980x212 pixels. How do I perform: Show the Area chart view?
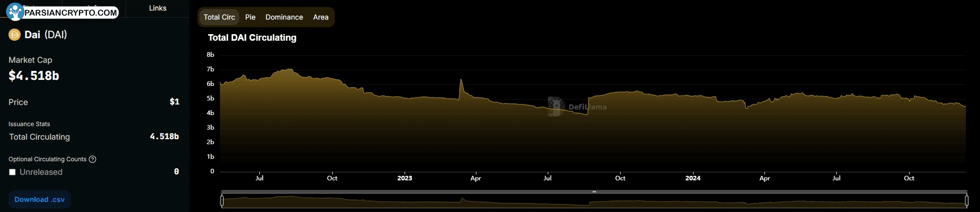pyautogui.click(x=321, y=17)
